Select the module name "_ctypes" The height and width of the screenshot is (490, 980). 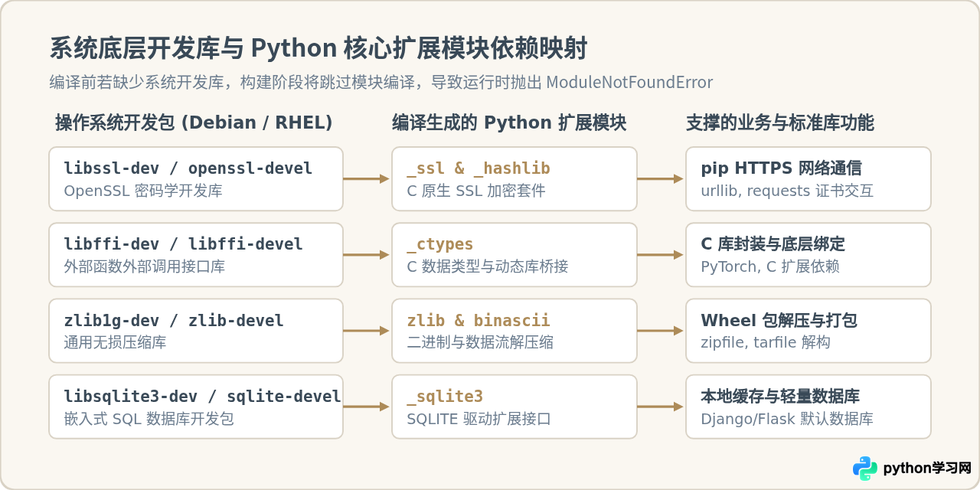tap(440, 244)
